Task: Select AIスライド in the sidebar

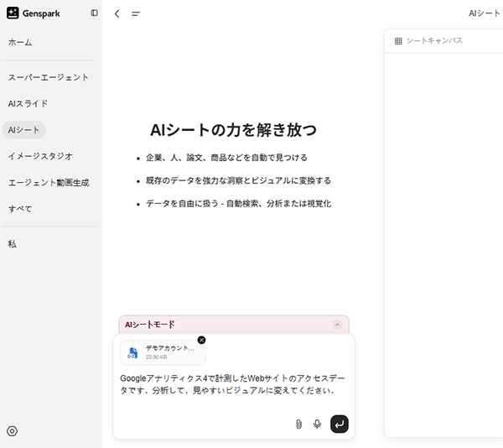Action: click(28, 104)
